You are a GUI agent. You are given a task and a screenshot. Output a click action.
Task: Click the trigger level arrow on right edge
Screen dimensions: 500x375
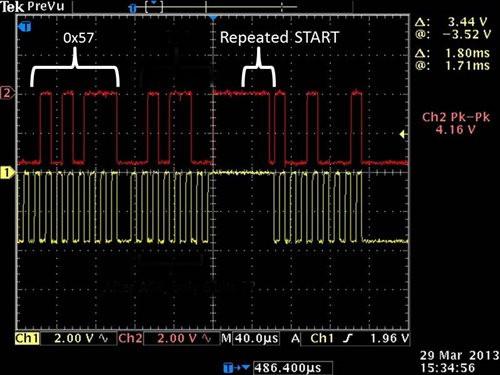tap(403, 134)
